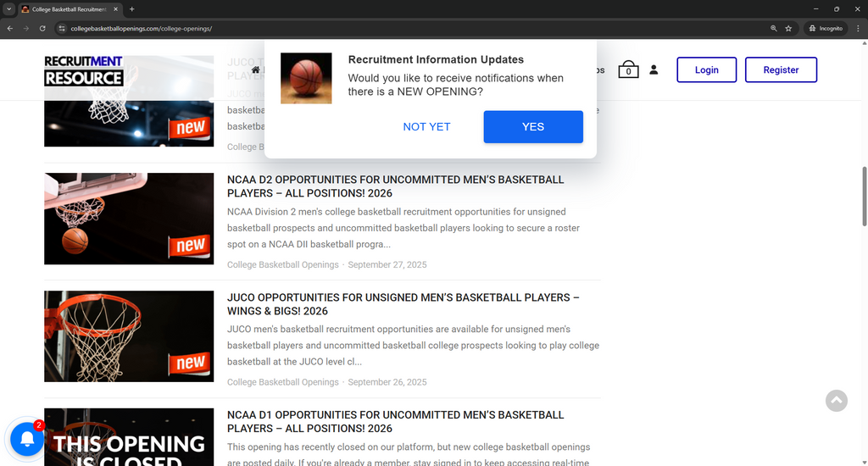Screen dimensions: 868x466
Task: Click the zoom magnifier icon in the address bar
Action: [773, 28]
